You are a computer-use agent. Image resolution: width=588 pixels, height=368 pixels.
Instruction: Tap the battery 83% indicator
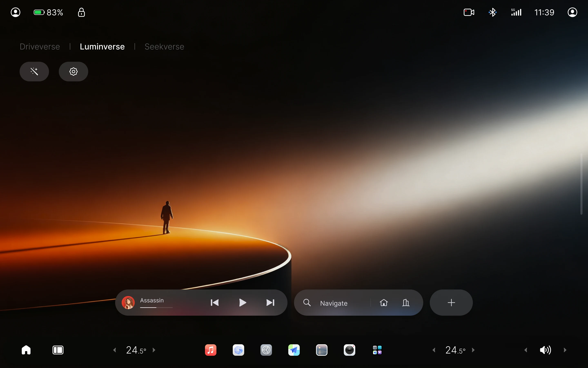coord(48,12)
